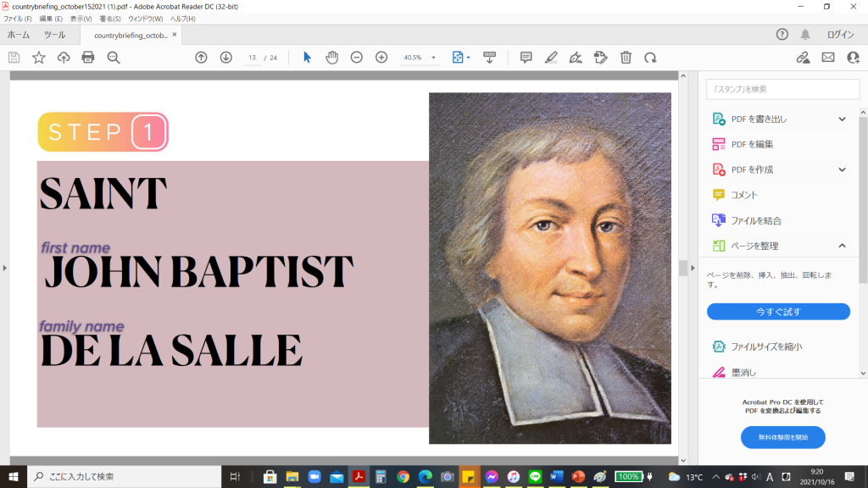Image resolution: width=868 pixels, height=488 pixels.
Task: Click the tools pane scrollbar
Action: tap(863, 199)
